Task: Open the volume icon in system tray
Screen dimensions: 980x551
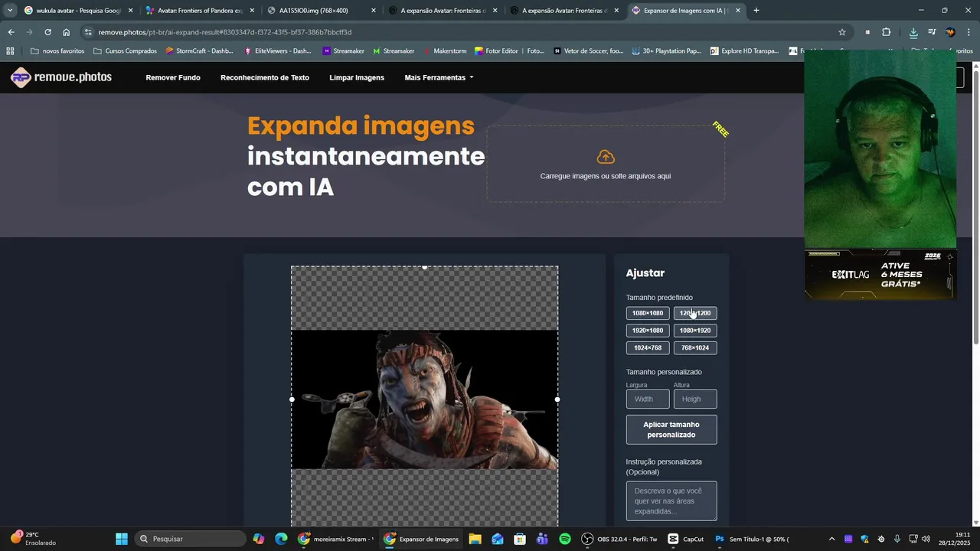Action: (x=926, y=539)
